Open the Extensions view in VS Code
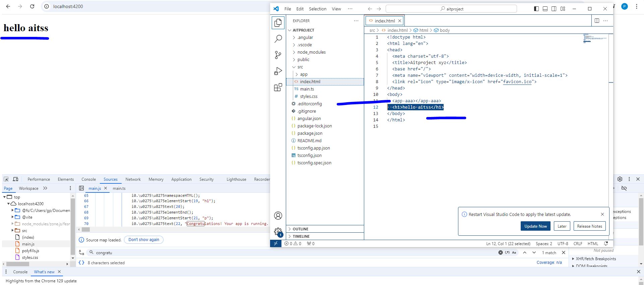 tap(278, 88)
